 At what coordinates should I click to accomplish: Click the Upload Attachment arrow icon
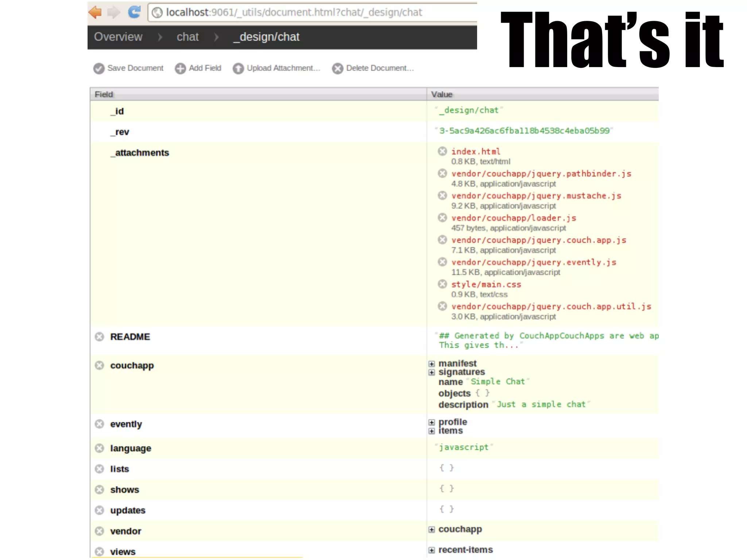[x=238, y=69]
